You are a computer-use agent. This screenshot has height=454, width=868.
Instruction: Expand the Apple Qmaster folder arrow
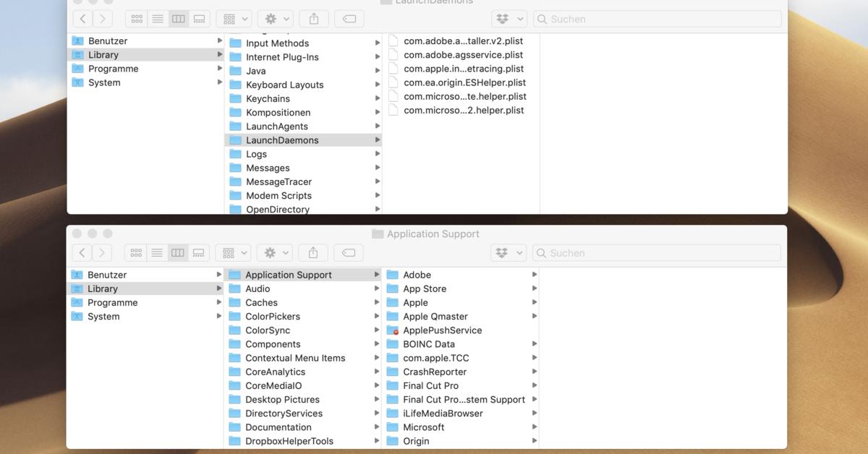535,317
